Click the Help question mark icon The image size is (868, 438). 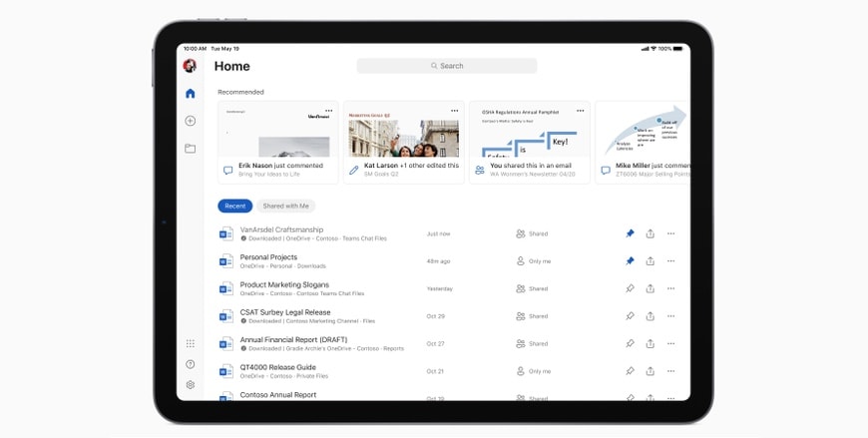click(x=190, y=364)
